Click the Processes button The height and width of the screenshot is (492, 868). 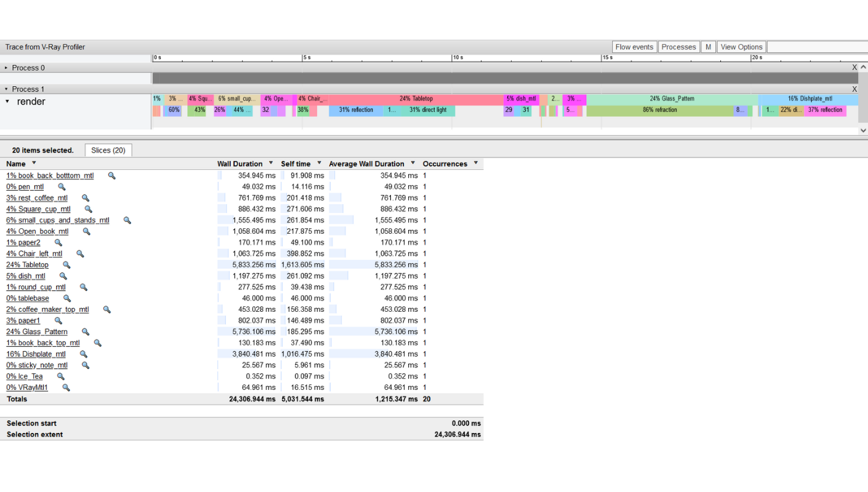(x=678, y=46)
